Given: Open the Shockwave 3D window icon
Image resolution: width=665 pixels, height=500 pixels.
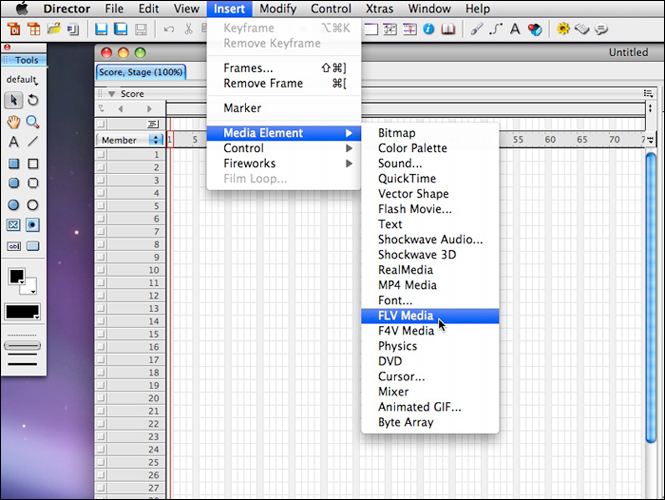Looking at the screenshot, I should click(x=535, y=29).
